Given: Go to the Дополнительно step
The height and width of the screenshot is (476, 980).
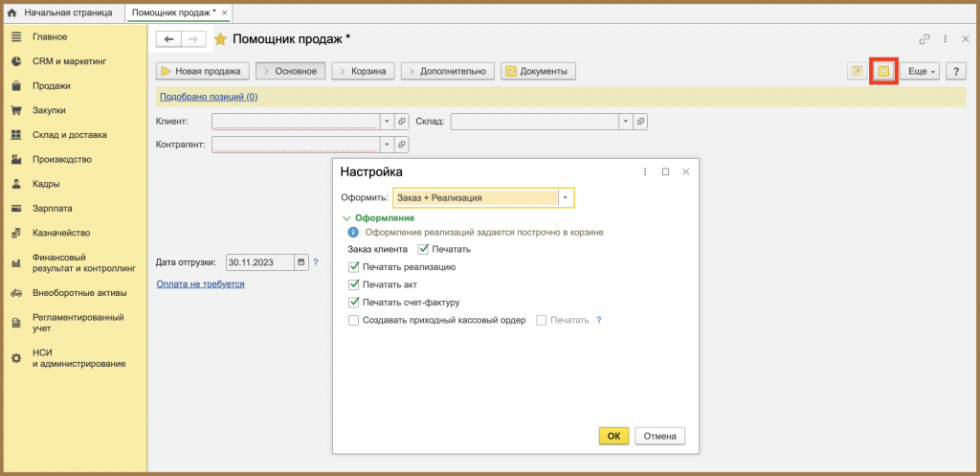Looking at the screenshot, I should 448,71.
